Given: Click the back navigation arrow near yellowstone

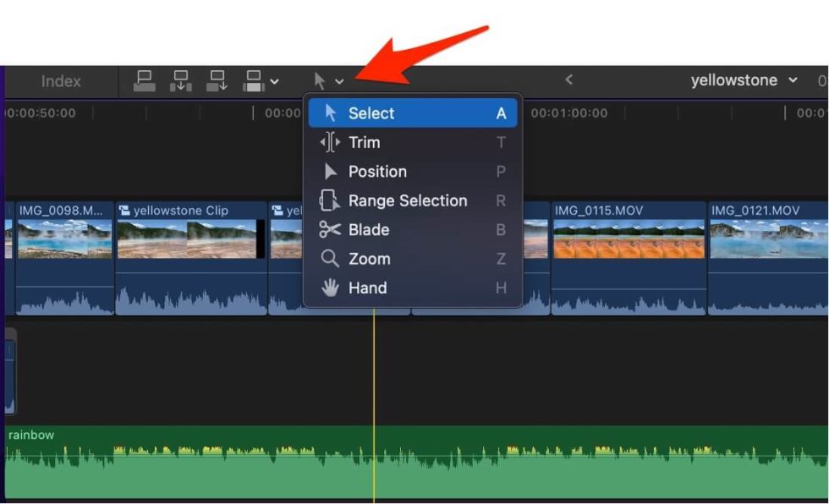Looking at the screenshot, I should [x=569, y=80].
